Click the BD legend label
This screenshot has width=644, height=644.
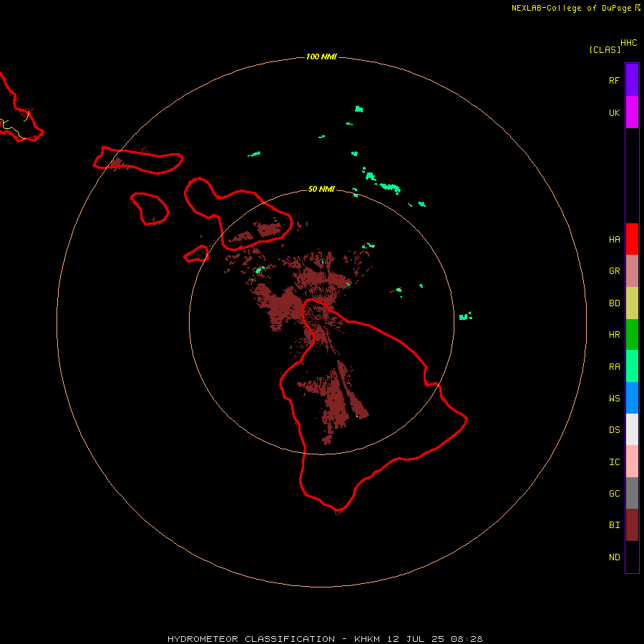(614, 303)
